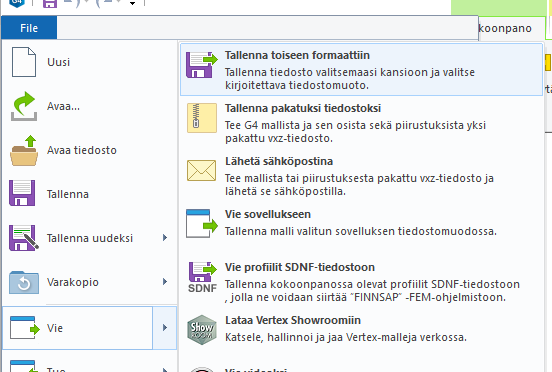Viewport: 552px width, 372px height.
Task: Click the save icon in quick access toolbar
Action: [x=50, y=4]
